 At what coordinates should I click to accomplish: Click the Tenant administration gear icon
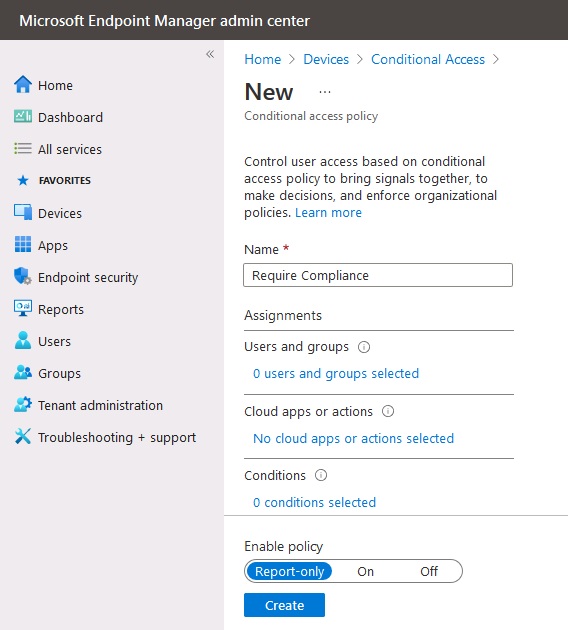(23, 405)
